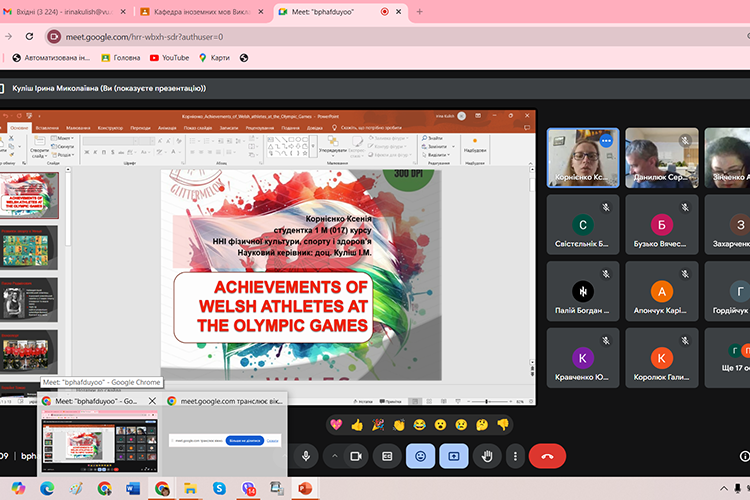Open options on Корнієнко's video tile
750x500 pixels.
[x=606, y=142]
